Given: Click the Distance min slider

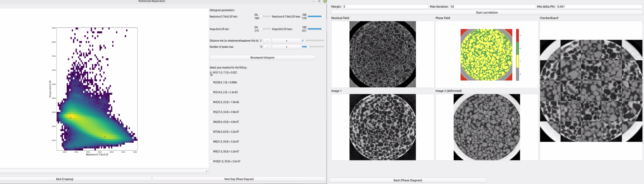Looking at the screenshot, I should point(313,41).
